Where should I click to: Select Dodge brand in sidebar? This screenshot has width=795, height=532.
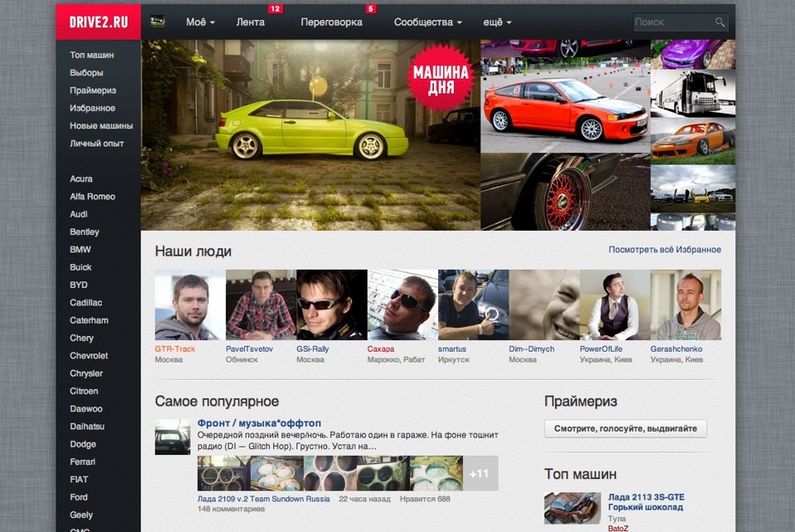coord(83,444)
